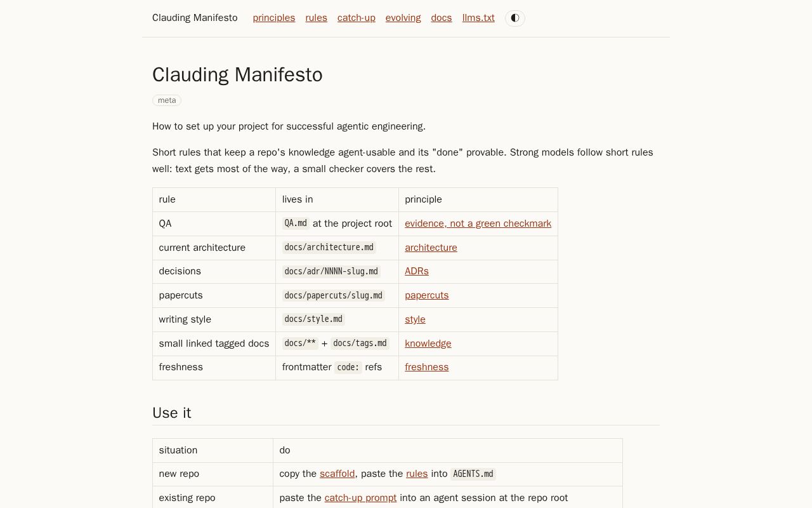Follow the freshness principle link

pos(427,367)
